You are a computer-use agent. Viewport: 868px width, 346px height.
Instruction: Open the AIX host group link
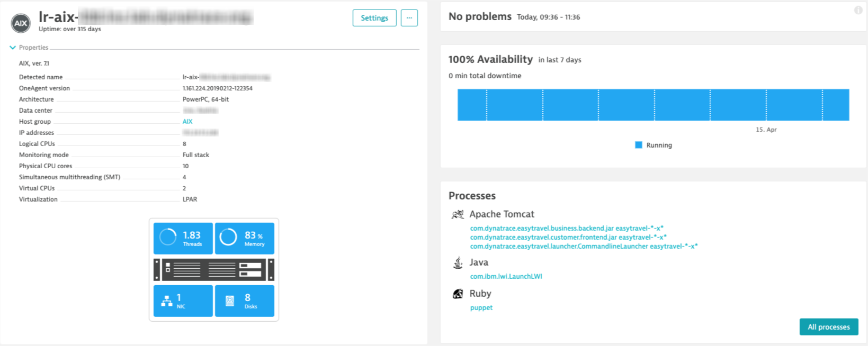(x=187, y=122)
